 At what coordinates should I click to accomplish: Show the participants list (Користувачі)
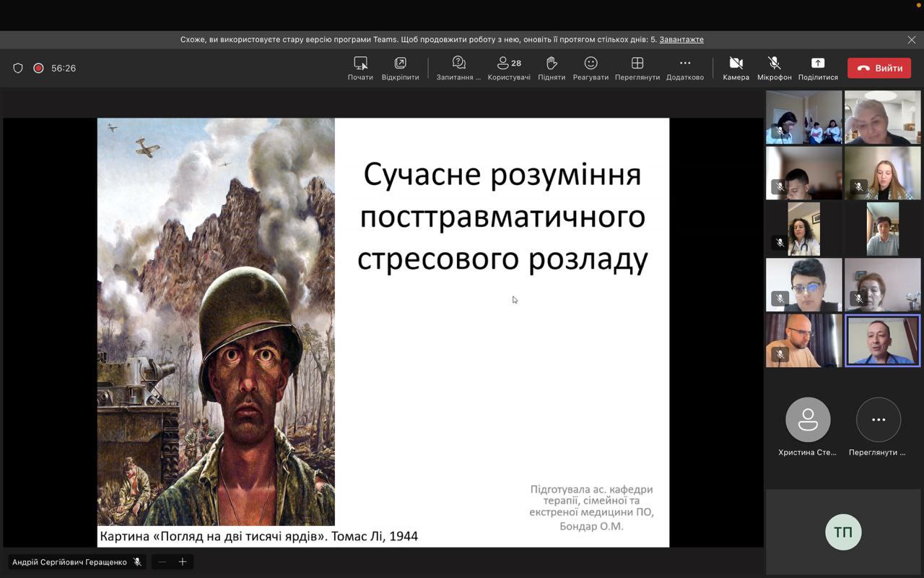pos(509,68)
